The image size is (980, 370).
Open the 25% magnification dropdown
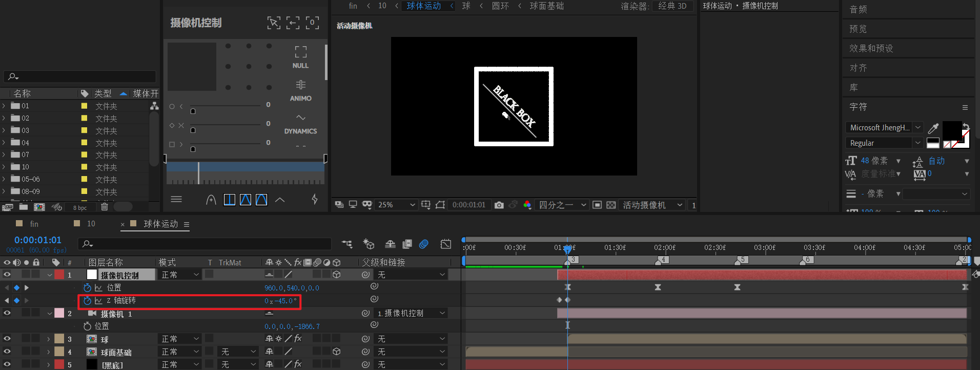pos(396,205)
